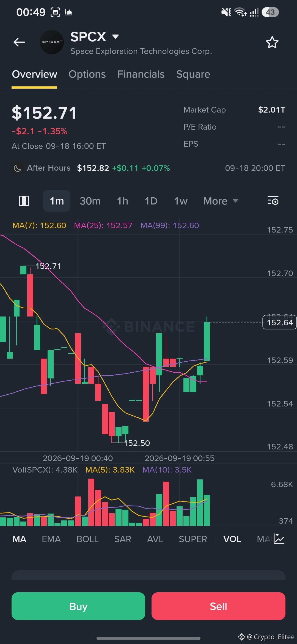Tap the back arrow icon
The image size is (297, 644).
click(19, 42)
